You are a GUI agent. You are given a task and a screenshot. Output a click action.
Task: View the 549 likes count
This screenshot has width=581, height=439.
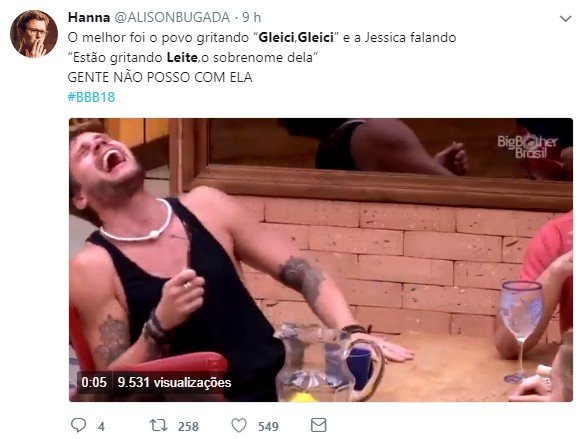pos(268,426)
